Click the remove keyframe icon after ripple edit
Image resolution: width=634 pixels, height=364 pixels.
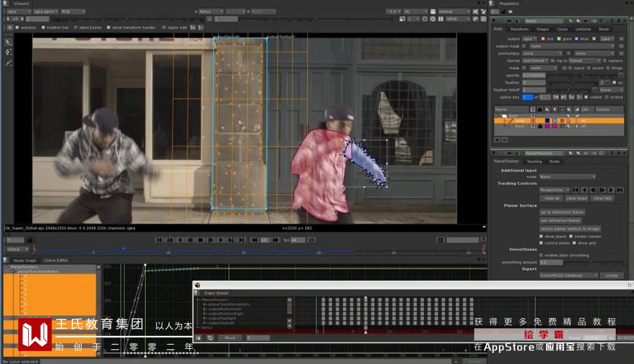[x=201, y=28]
